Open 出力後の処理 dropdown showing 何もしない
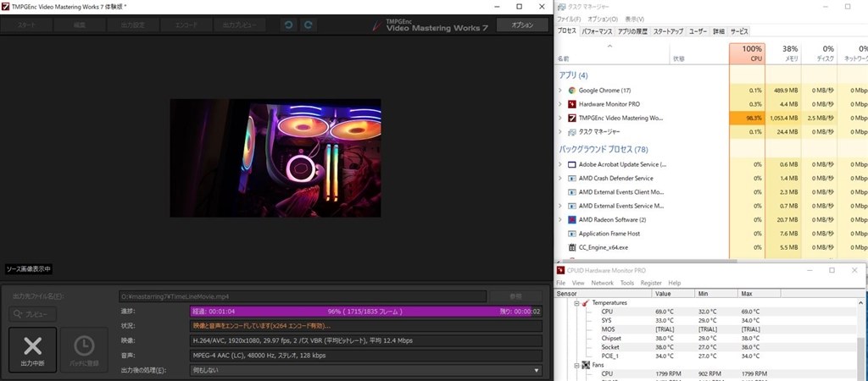The width and height of the screenshot is (868, 381). (x=366, y=370)
